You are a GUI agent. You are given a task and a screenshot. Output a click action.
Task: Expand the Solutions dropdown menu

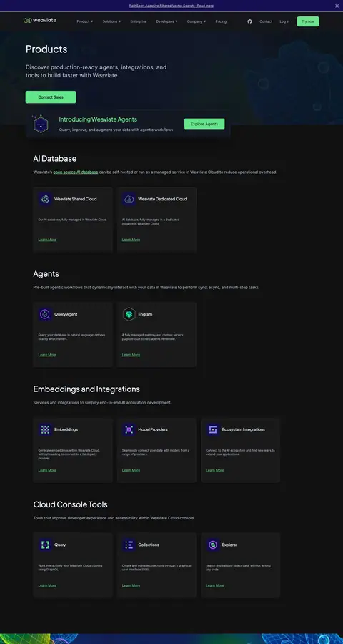[x=111, y=21]
